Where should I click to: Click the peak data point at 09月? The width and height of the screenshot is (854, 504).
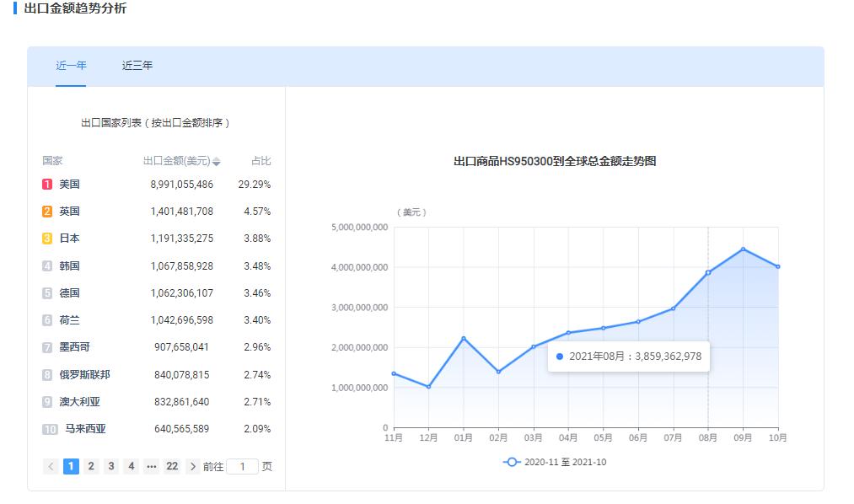coord(743,249)
